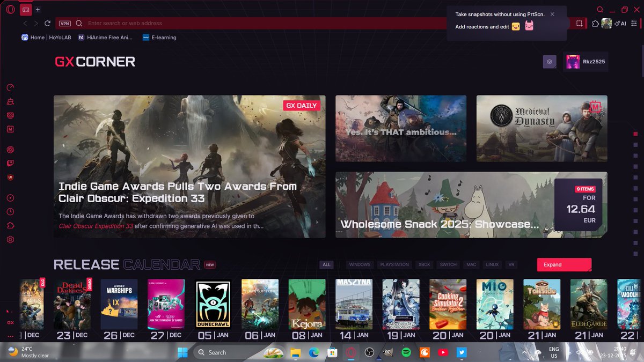Open Extensions cube in the sidebar
The width and height of the screenshot is (644, 362).
click(x=10, y=226)
